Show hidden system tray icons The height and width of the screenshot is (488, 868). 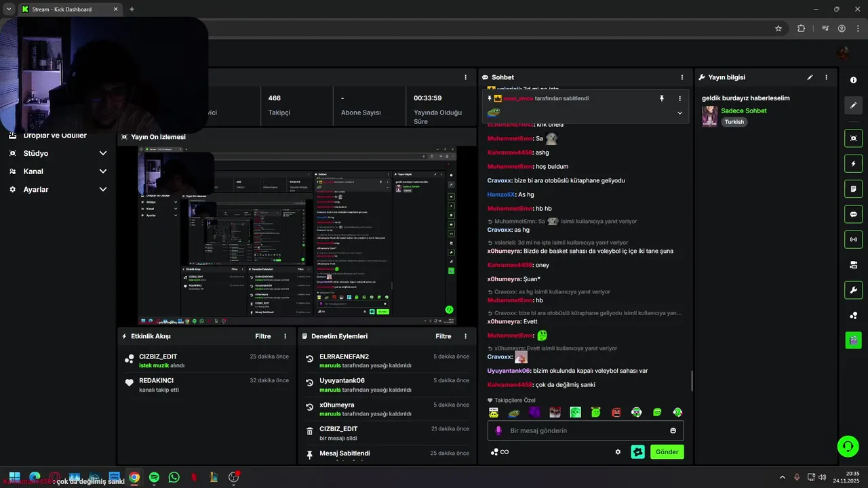pyautogui.click(x=782, y=477)
